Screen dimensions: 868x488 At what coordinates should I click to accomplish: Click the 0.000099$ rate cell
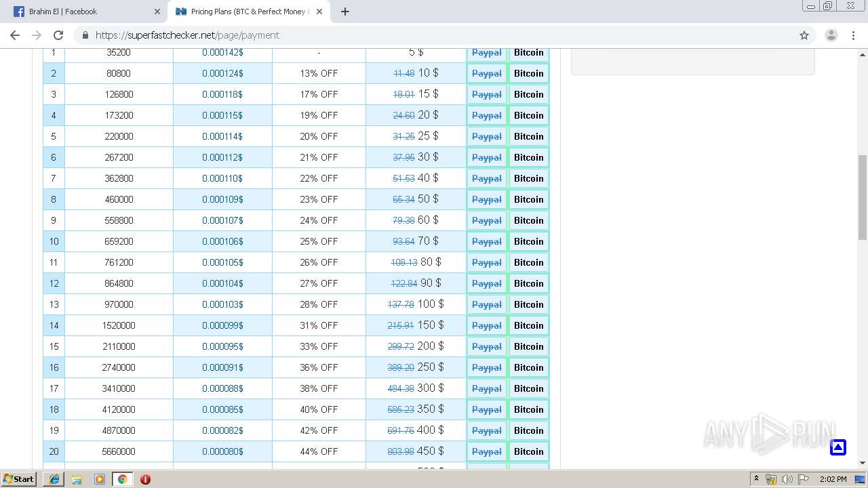222,325
